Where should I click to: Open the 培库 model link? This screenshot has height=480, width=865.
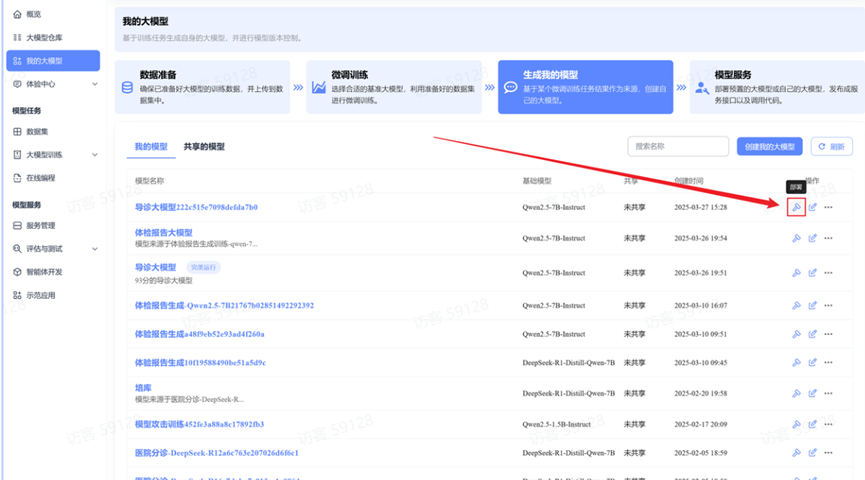click(x=143, y=388)
